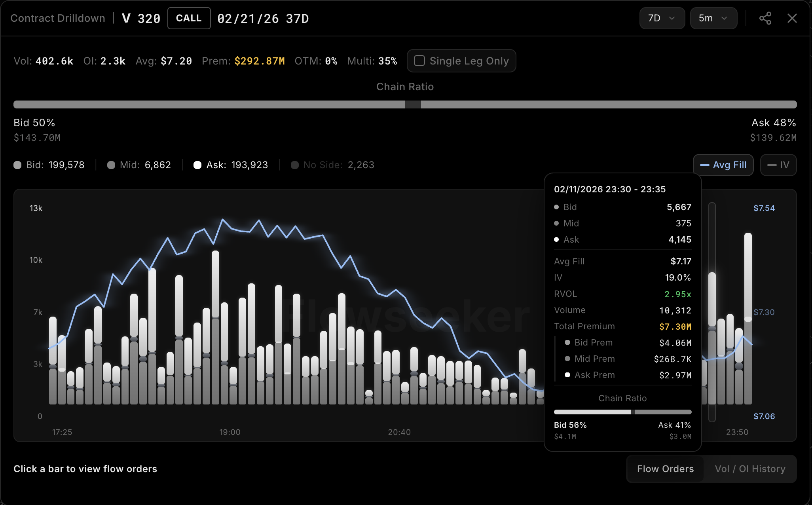812x505 pixels.
Task: Toggle the Mid legend dot
Action: pyautogui.click(x=111, y=165)
